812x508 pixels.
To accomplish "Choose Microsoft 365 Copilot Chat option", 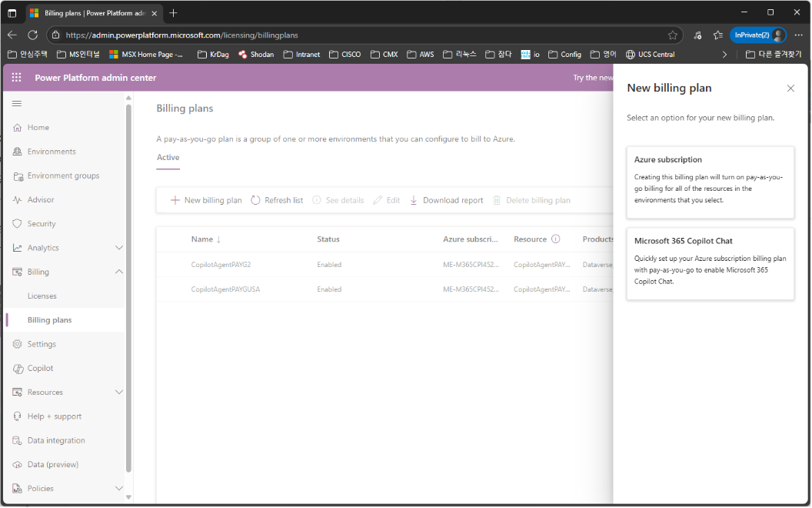I will 710,264.
